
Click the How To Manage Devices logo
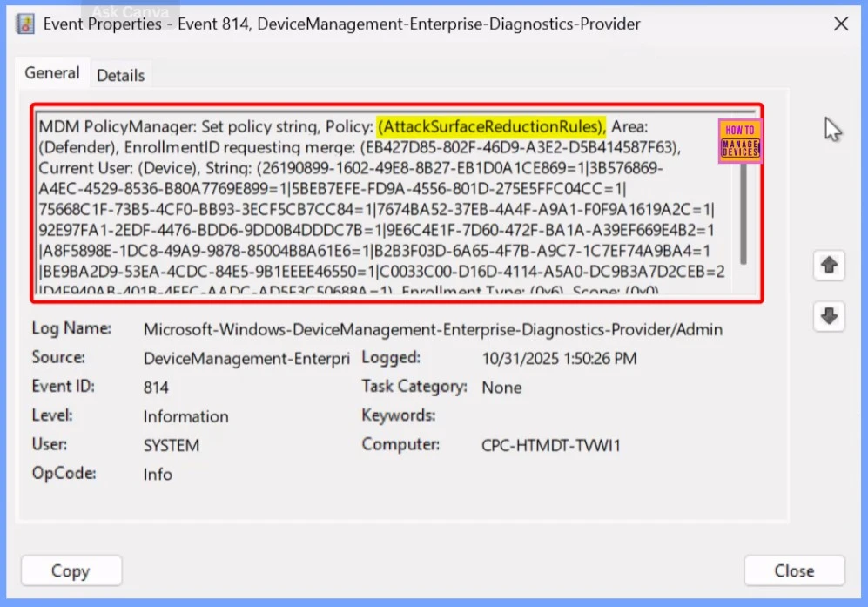pyautogui.click(x=739, y=139)
